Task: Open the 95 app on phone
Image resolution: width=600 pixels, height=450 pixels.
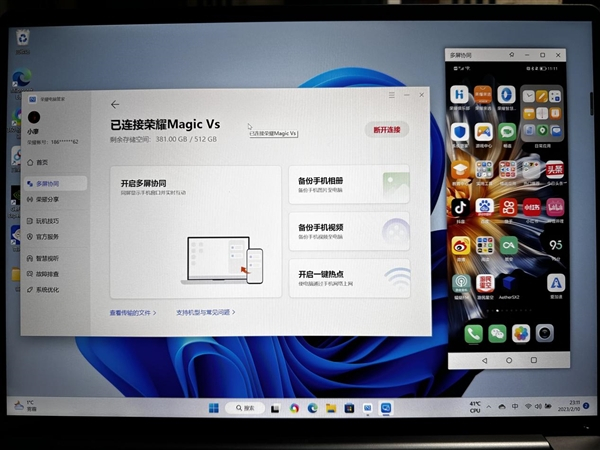Action: click(556, 247)
